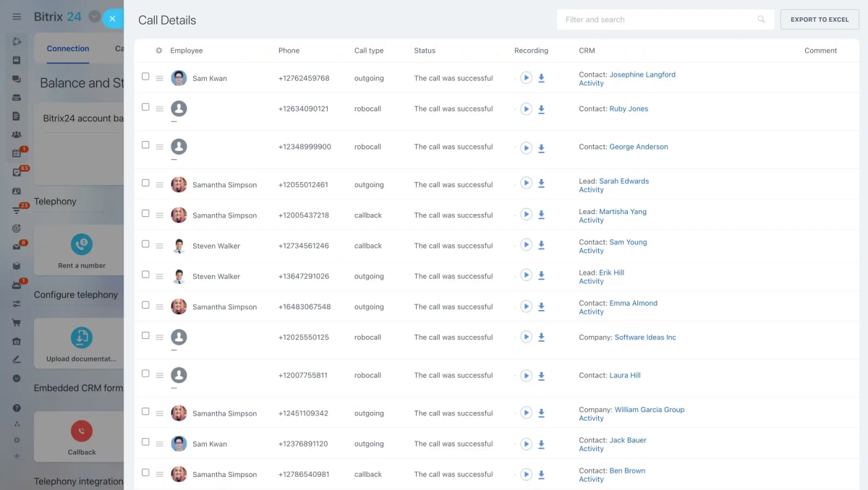Viewport: 868px width, 490px height.
Task: Click Rent a number phone icon
Action: [x=82, y=244]
